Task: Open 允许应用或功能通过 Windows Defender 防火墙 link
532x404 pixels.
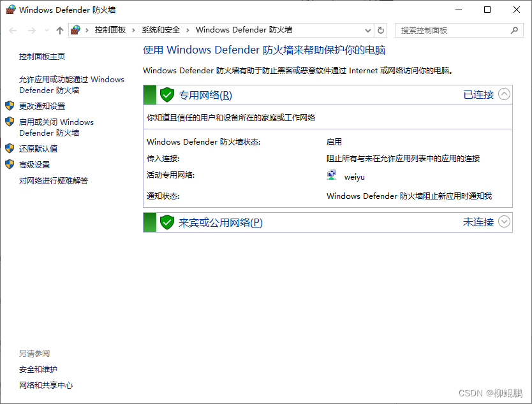Action: [x=71, y=85]
